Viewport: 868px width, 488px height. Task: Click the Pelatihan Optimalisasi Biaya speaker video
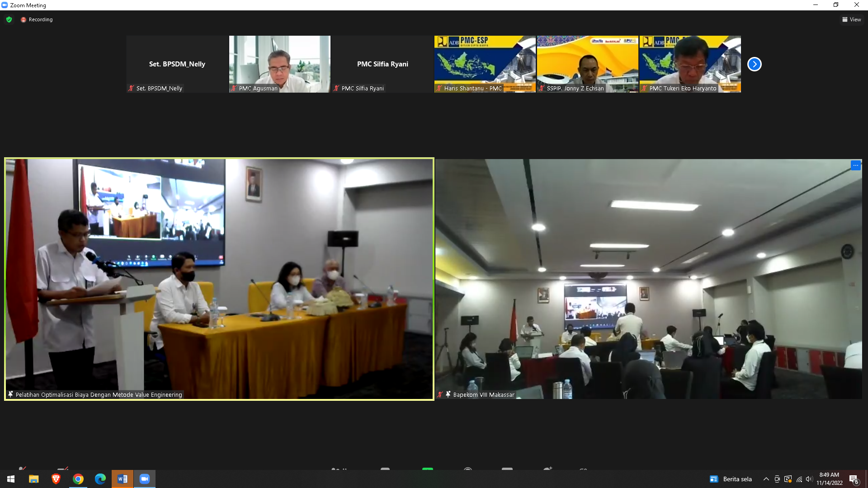coord(219,279)
